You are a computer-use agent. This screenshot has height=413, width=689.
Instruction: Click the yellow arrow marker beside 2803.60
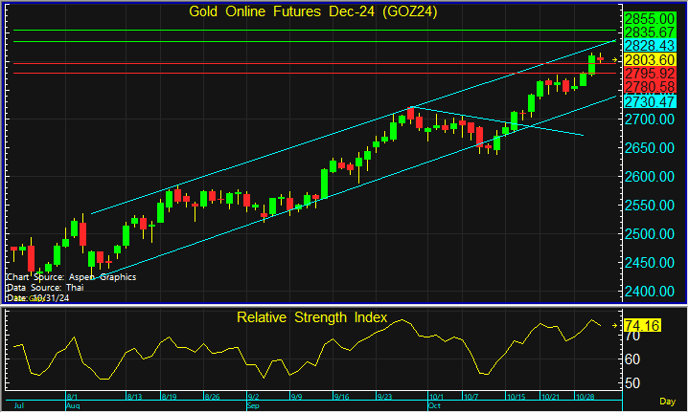tap(614, 60)
